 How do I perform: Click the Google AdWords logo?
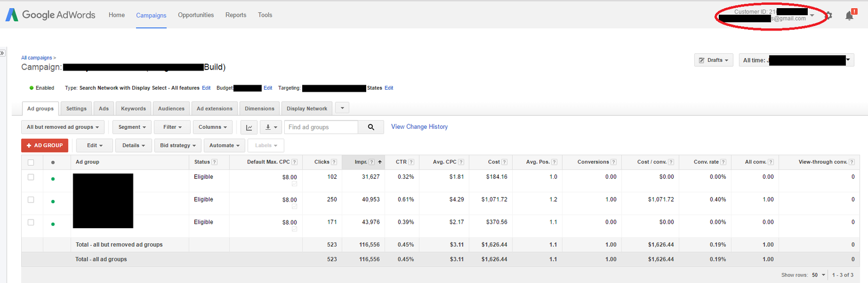tap(50, 15)
